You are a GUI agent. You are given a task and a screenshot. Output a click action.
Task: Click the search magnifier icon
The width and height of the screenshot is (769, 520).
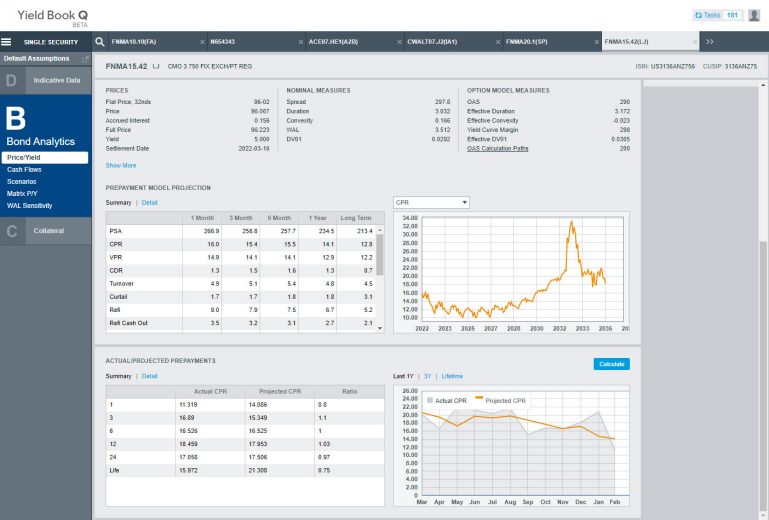coord(100,42)
